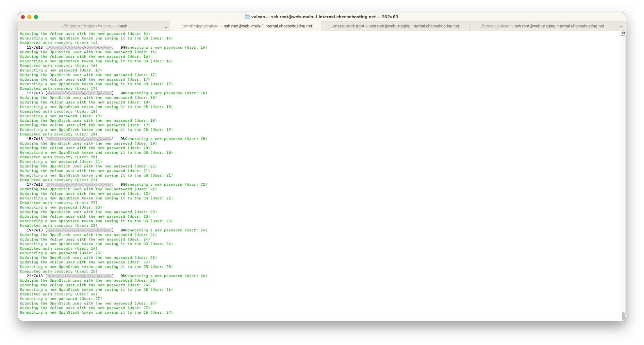Click the vulcan folder icon in title bar
The width and height of the screenshot is (644, 345).
click(247, 17)
